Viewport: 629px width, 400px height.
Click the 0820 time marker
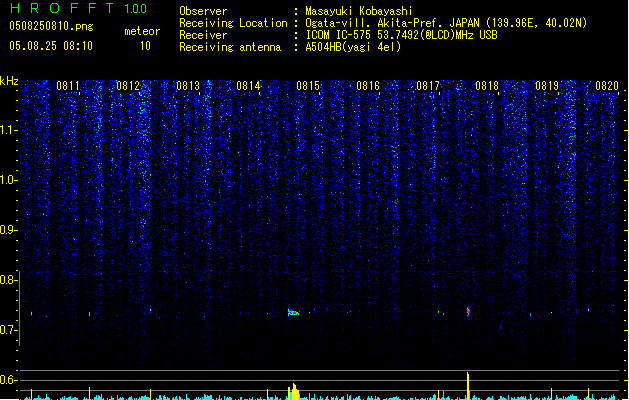(x=607, y=86)
